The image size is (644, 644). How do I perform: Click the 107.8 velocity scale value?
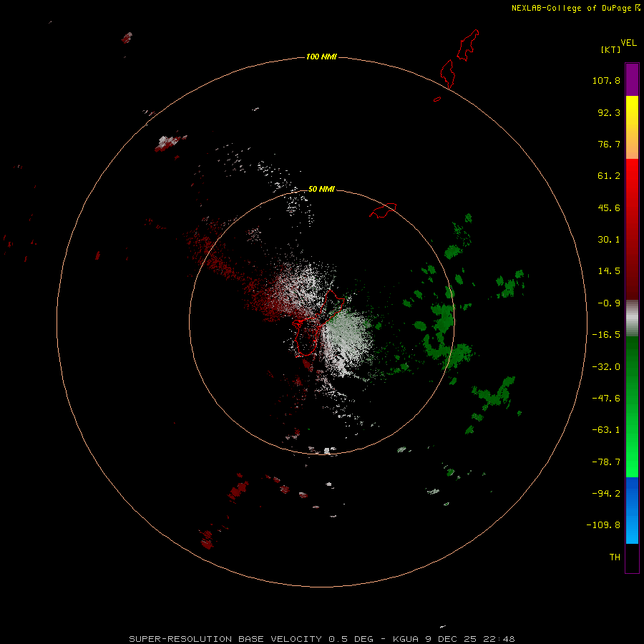[606, 80]
